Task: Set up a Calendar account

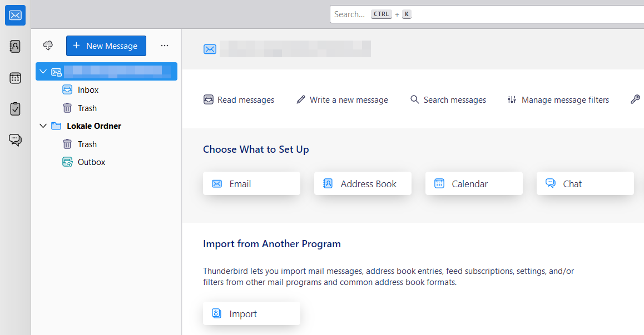Action: 474,184
